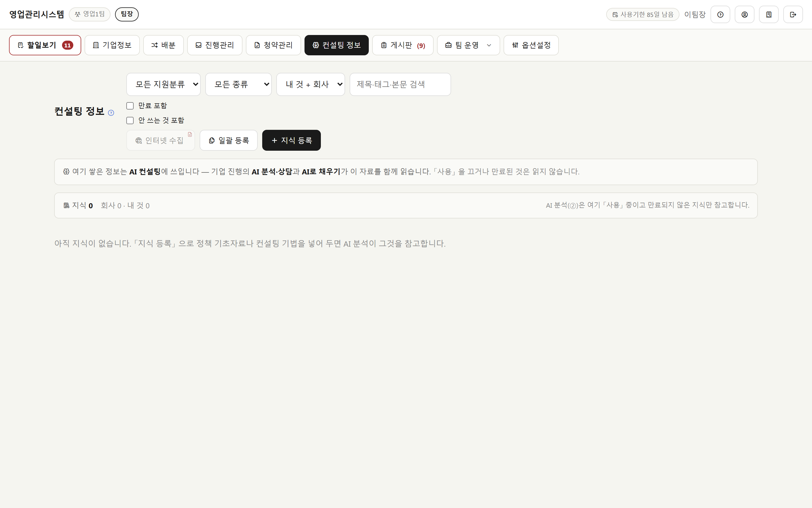This screenshot has height=508, width=812.
Task: Open the 내 것 + 회사 dropdown
Action: point(310,84)
